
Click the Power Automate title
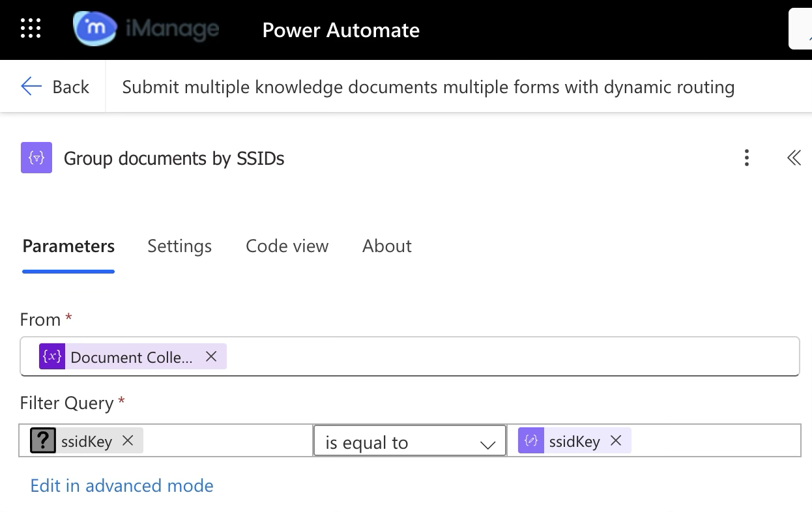pyautogui.click(x=341, y=30)
